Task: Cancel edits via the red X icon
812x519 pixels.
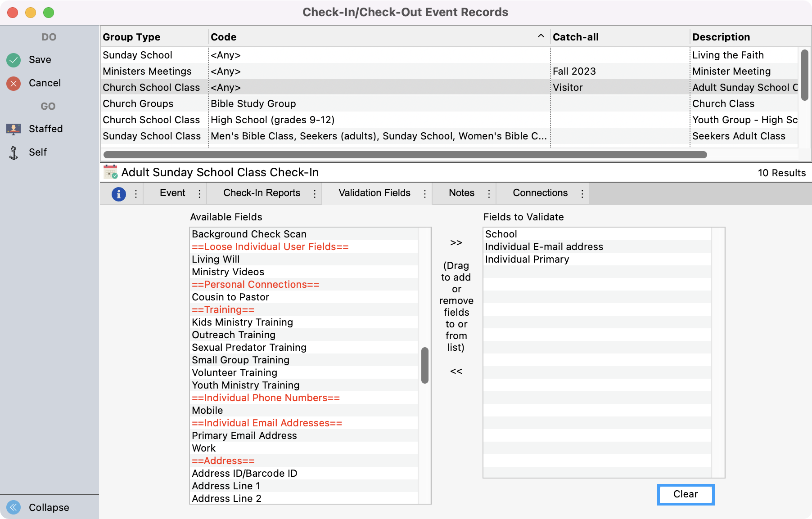Action: (14, 83)
